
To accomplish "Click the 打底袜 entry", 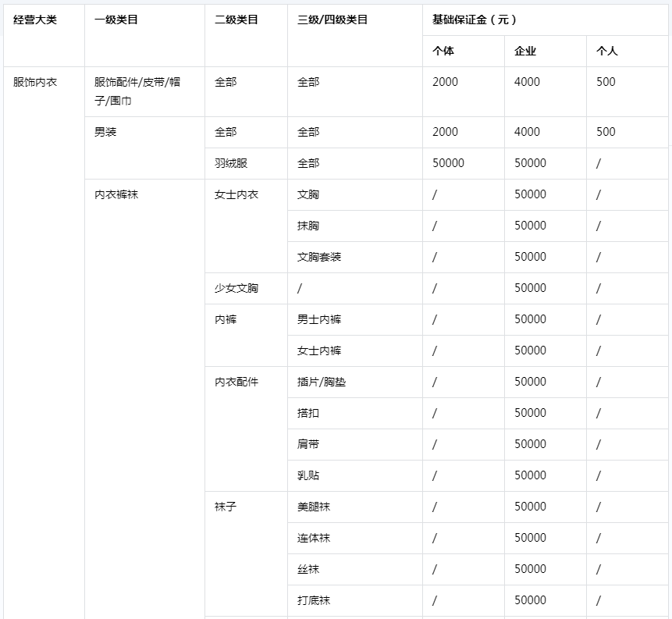I will coord(314,600).
